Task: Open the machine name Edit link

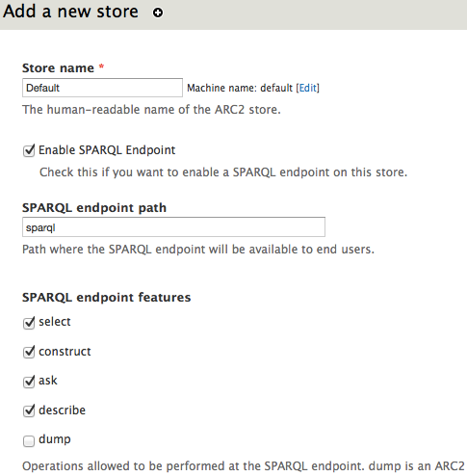Action: (x=308, y=88)
